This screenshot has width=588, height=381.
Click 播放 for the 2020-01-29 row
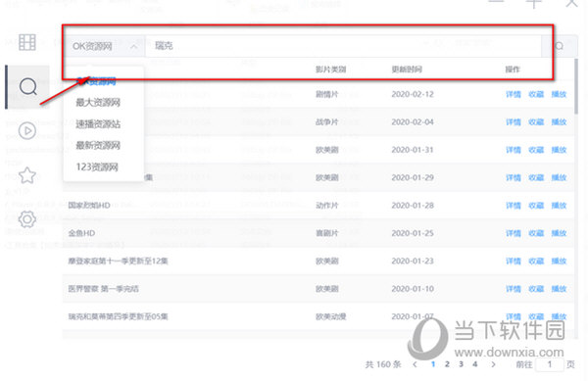[559, 177]
